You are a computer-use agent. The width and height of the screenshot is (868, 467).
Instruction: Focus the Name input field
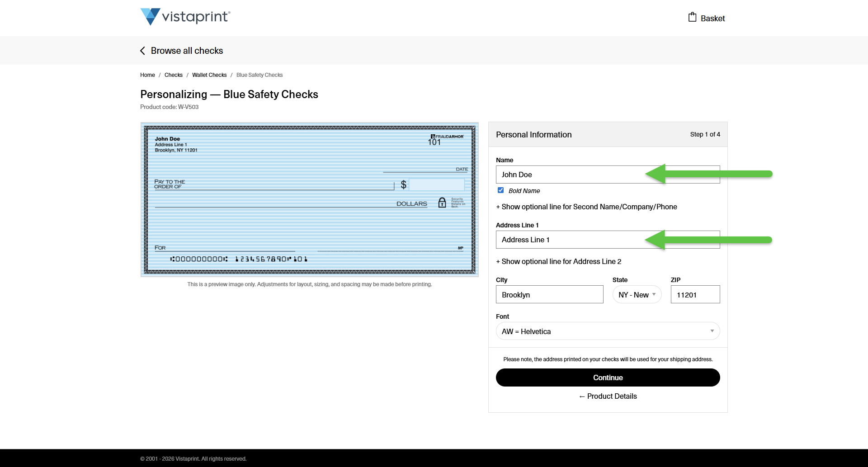point(608,175)
